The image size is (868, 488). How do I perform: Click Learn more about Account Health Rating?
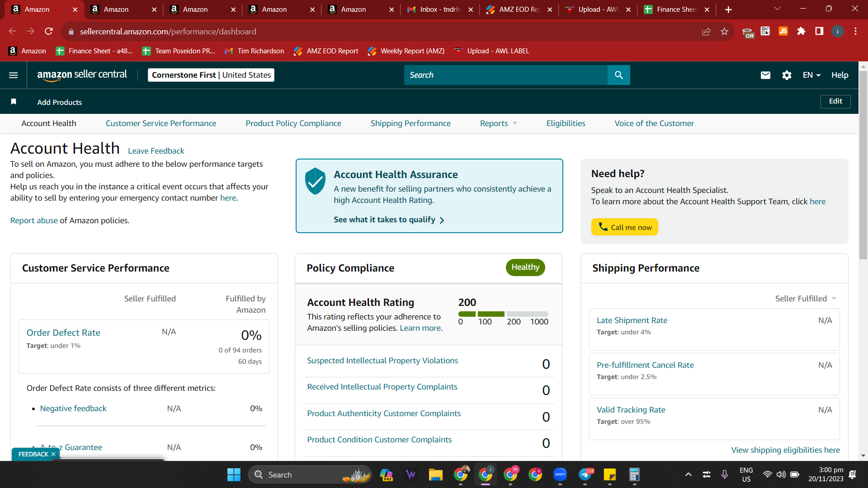tap(420, 328)
